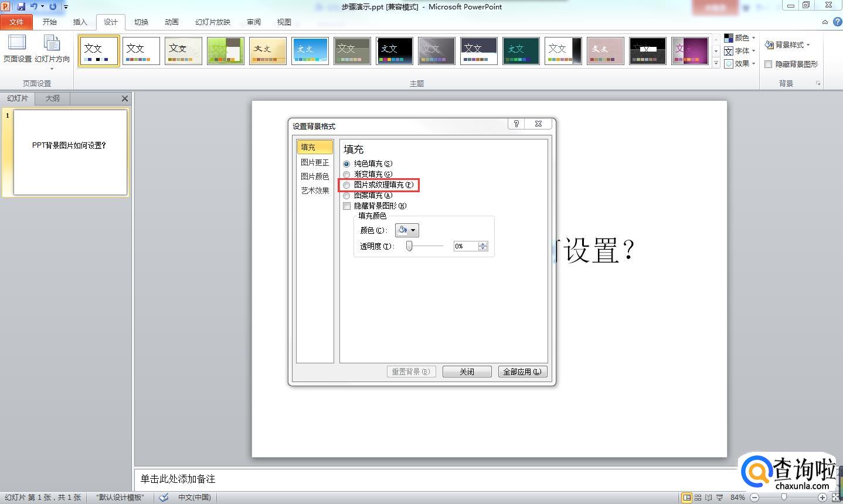Click the Close (关闭) button in dialog
This screenshot has width=843, height=504.
coord(467,372)
